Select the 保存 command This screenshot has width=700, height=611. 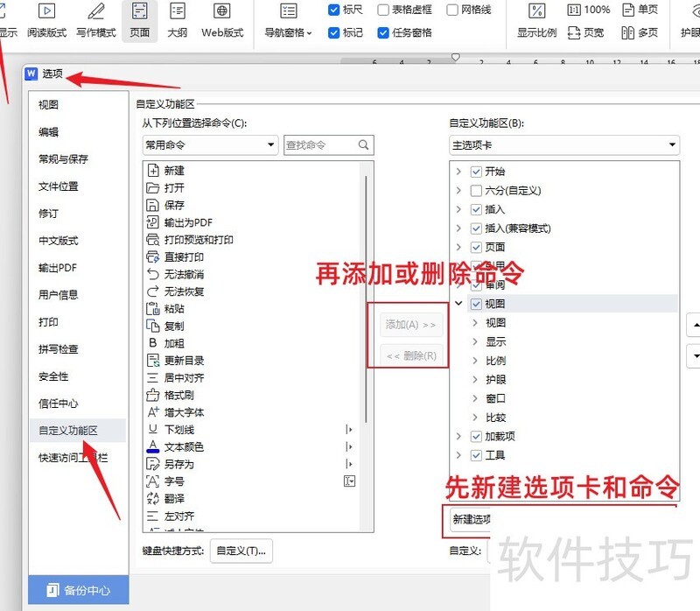coord(252,206)
